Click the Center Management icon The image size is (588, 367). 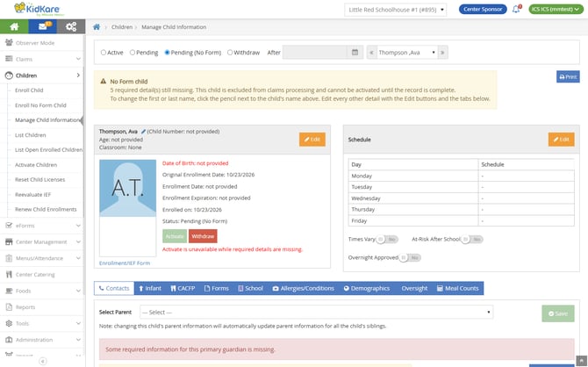coord(9,241)
